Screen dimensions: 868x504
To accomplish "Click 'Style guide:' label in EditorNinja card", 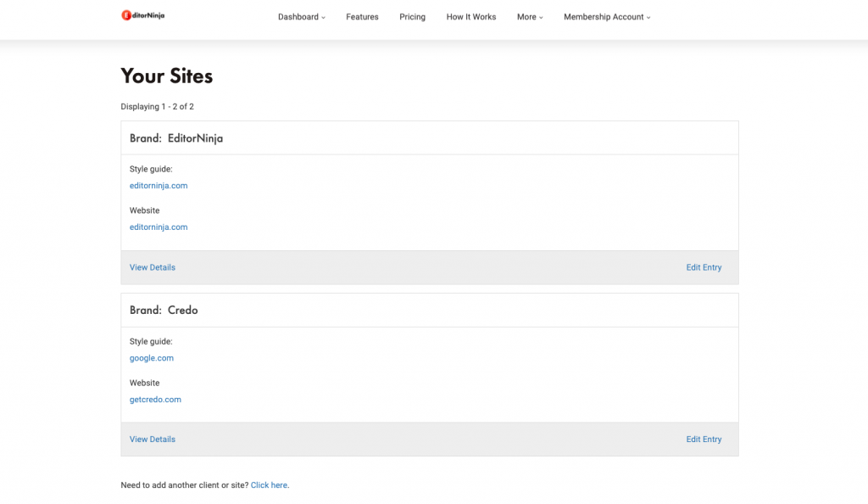I will click(x=151, y=169).
